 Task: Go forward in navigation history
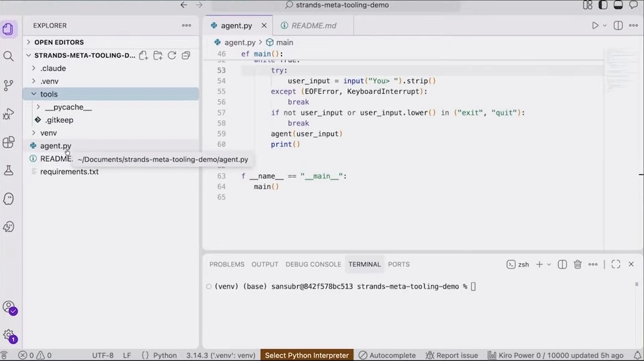pos(199,5)
